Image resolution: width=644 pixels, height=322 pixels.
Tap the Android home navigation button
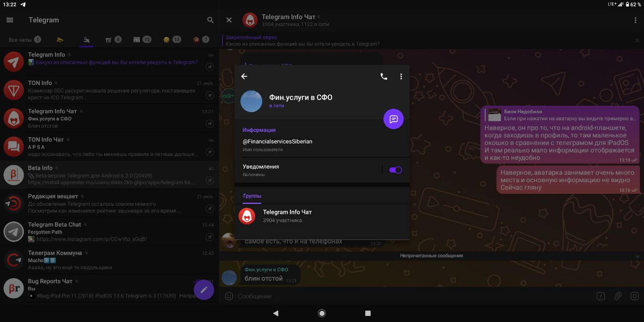[x=322, y=313]
